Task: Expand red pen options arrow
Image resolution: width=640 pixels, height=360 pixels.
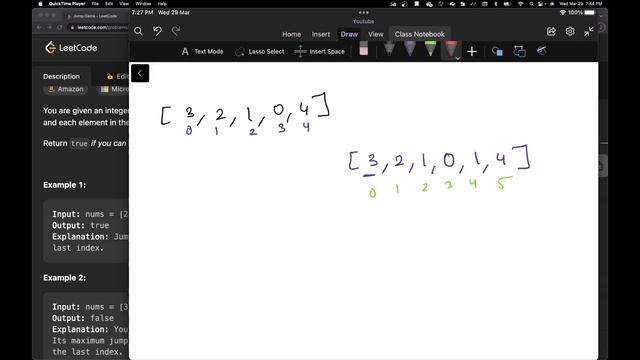Action: [458, 58]
